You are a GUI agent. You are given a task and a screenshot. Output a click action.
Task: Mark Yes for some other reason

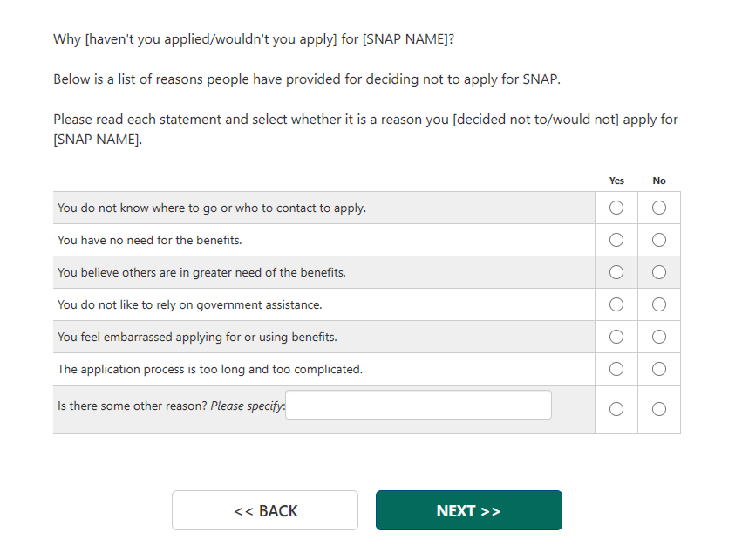point(616,409)
